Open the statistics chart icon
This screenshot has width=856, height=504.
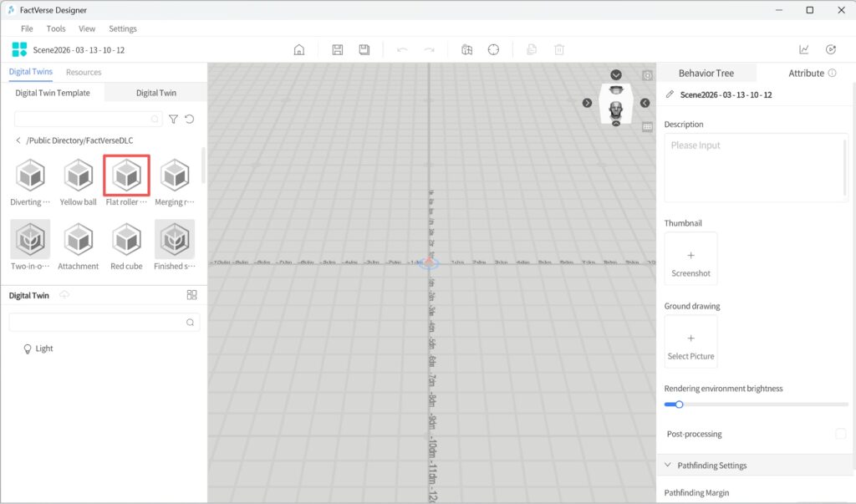click(804, 50)
